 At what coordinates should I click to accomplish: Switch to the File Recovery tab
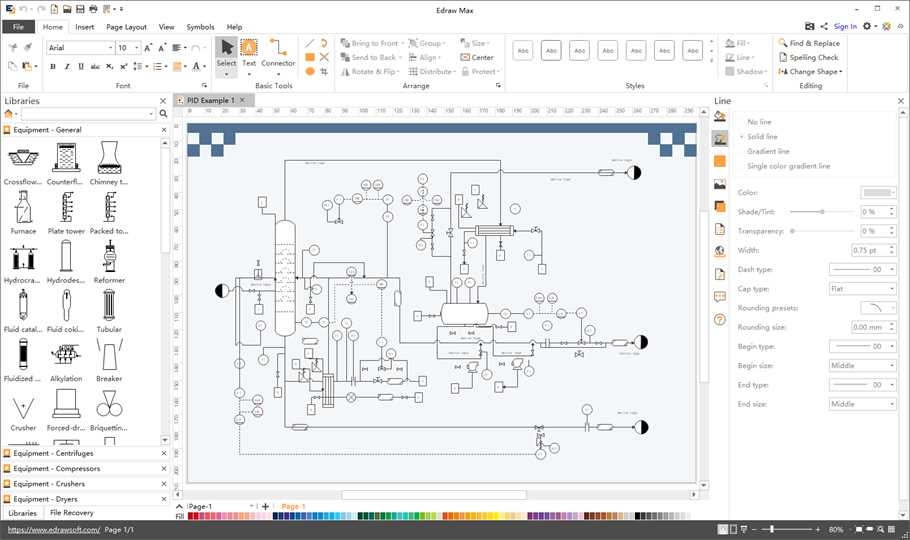[72, 513]
